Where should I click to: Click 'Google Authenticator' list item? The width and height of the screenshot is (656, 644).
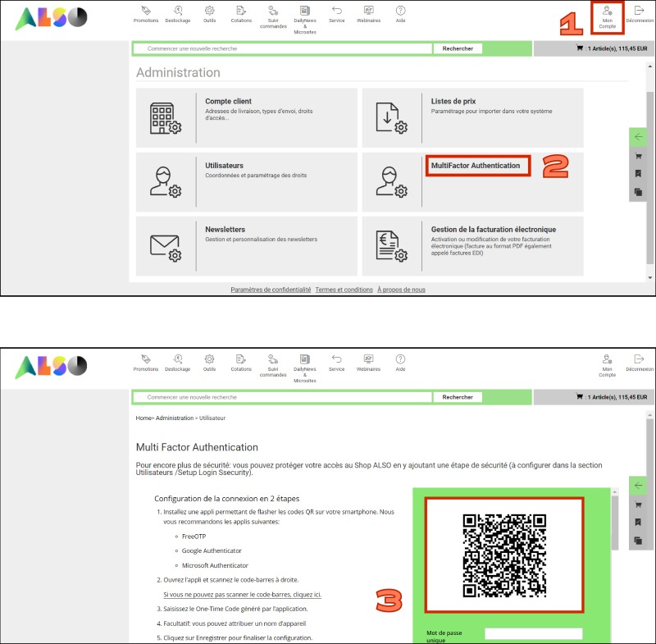pos(212,550)
